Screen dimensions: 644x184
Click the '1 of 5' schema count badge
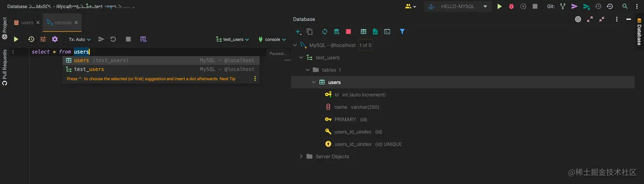365,45
